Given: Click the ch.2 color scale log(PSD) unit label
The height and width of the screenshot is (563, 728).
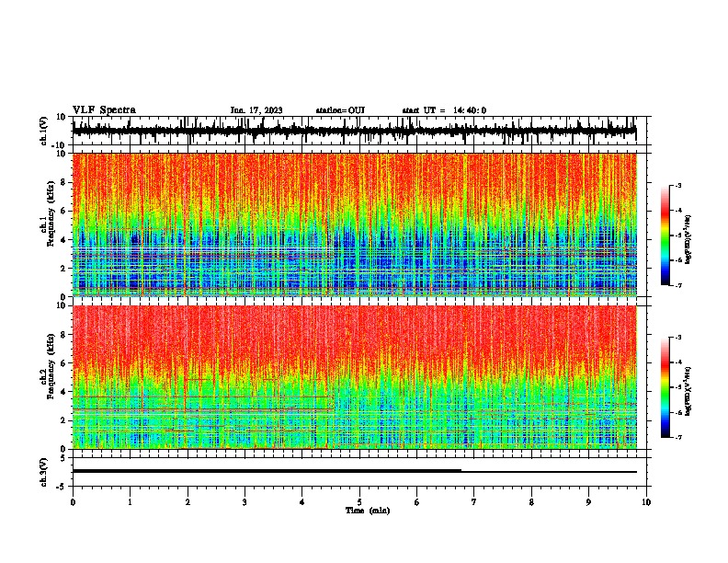Looking at the screenshot, I should click(688, 391).
